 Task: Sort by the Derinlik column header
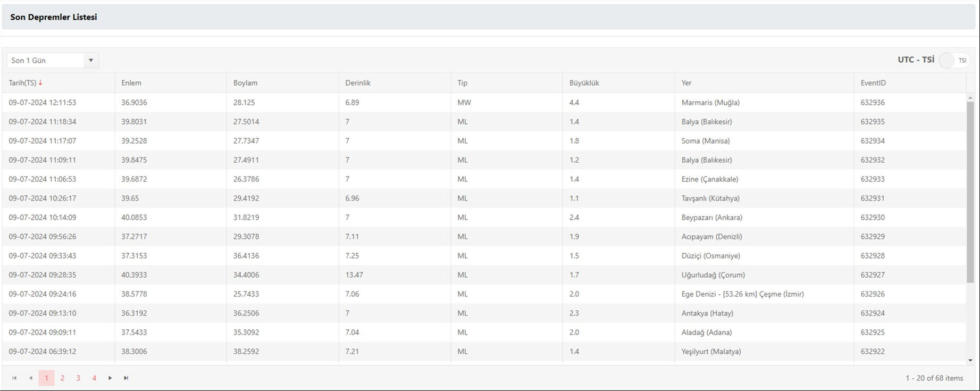[358, 83]
